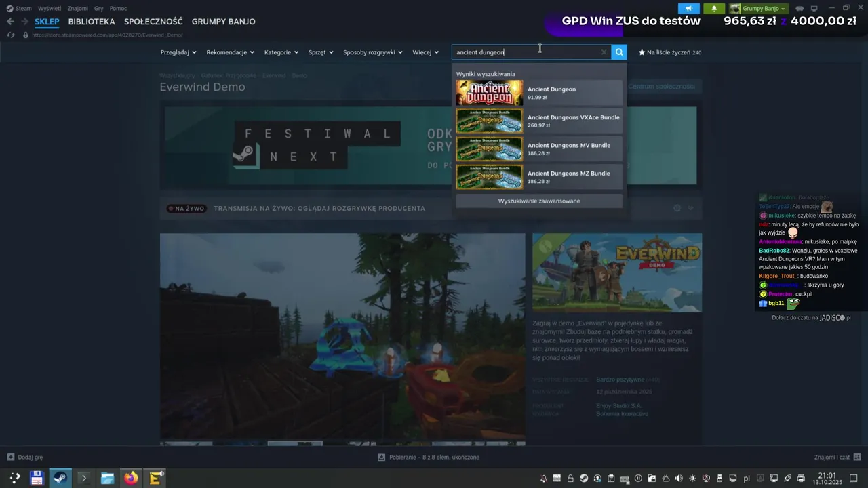This screenshot has width=868, height=488.
Task: Switch to the SKLEP tab
Action: (47, 22)
